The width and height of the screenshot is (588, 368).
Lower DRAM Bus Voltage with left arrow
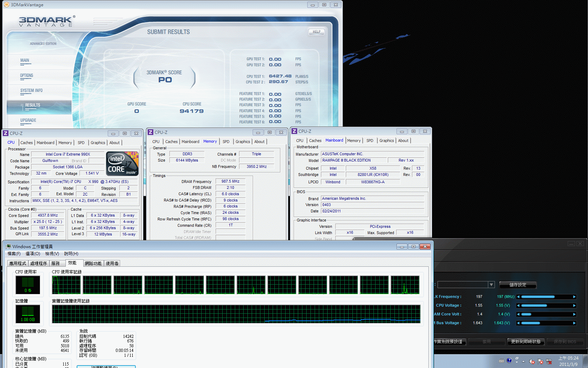click(518, 323)
